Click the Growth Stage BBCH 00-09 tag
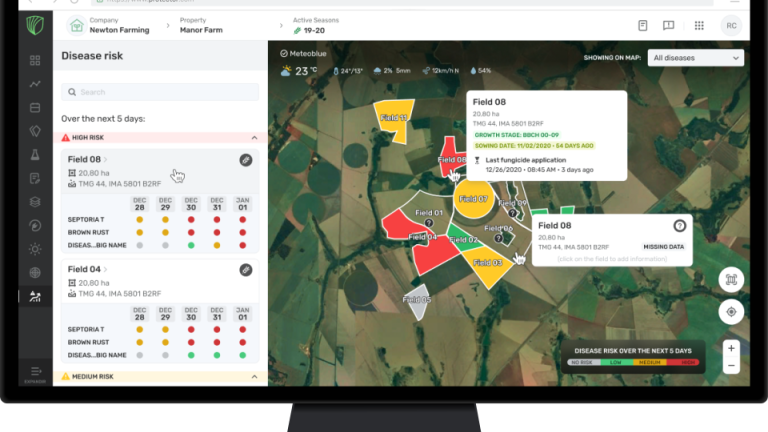 [516, 135]
